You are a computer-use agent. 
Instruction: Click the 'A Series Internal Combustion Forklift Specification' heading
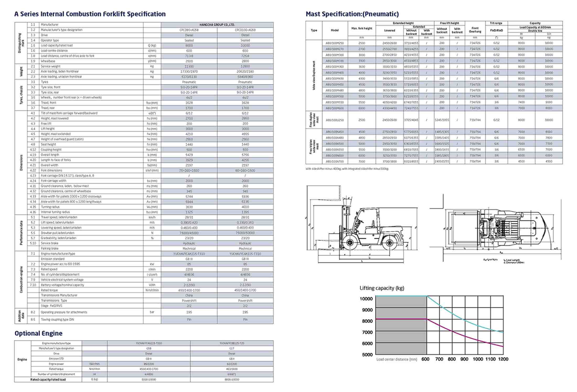click(90, 14)
